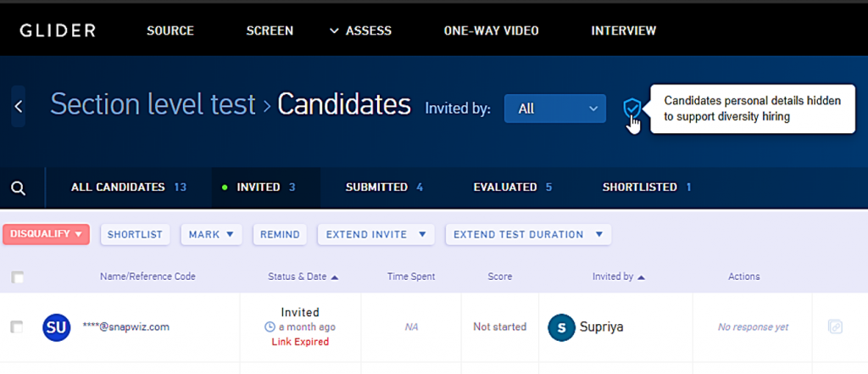Screen dimensions: 868x374
Task: Click Supriya's S avatar
Action: pyautogui.click(x=561, y=327)
